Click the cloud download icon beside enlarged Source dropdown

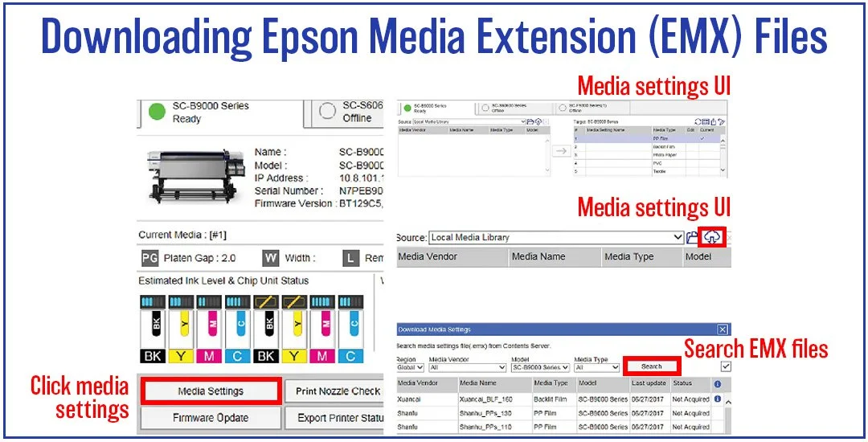pos(714,237)
